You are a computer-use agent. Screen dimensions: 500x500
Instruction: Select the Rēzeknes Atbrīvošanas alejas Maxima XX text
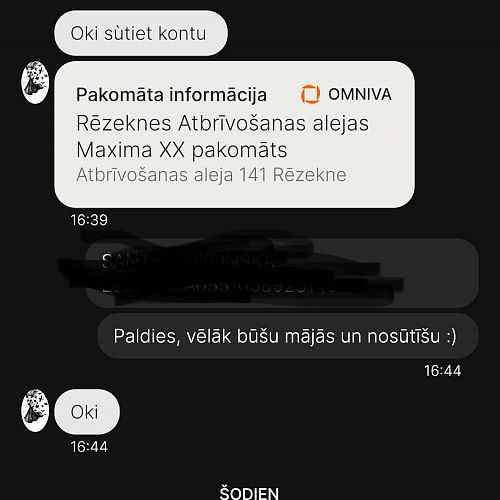(222, 137)
